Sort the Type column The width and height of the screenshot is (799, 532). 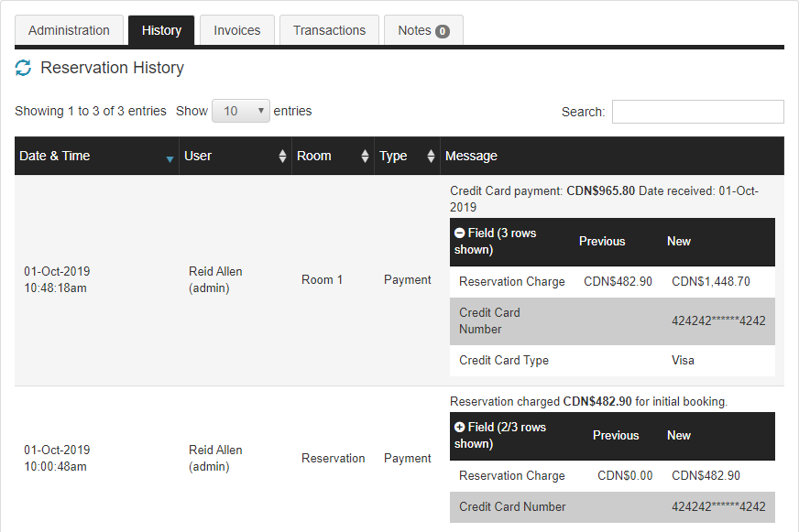coord(431,156)
